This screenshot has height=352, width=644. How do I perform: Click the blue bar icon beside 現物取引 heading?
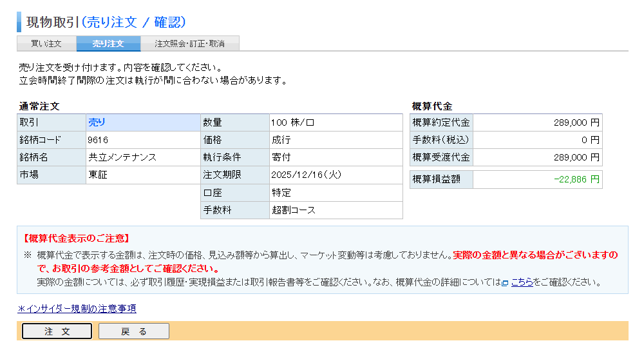(x=19, y=22)
